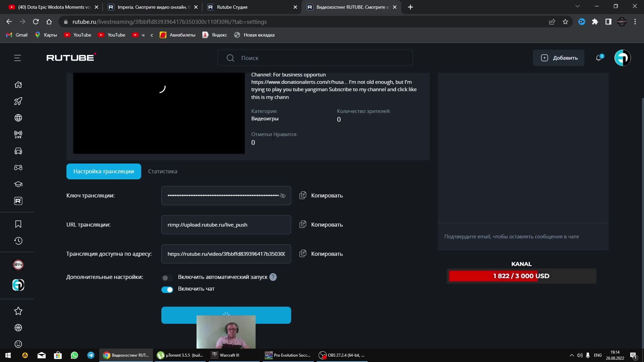Viewport: 644px width, 362px height.
Task: Open the video games gamepad sidebar icon
Action: click(18, 168)
